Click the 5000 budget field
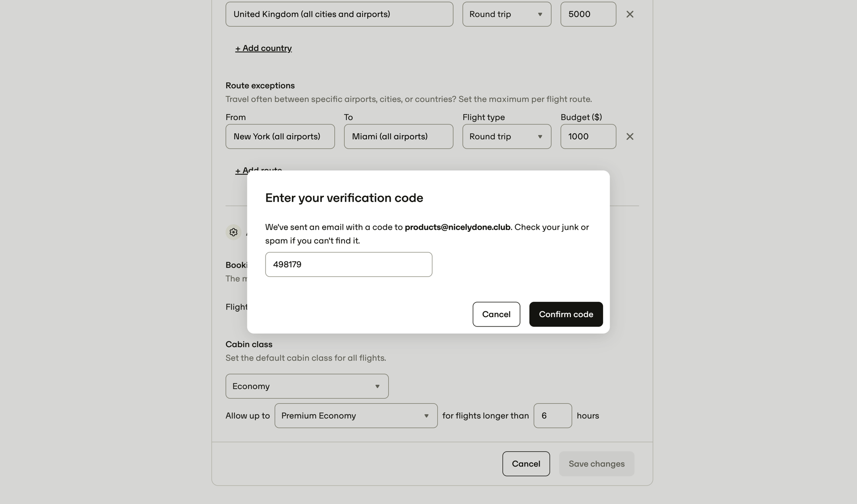Viewport: 857px width, 504px height. point(588,14)
